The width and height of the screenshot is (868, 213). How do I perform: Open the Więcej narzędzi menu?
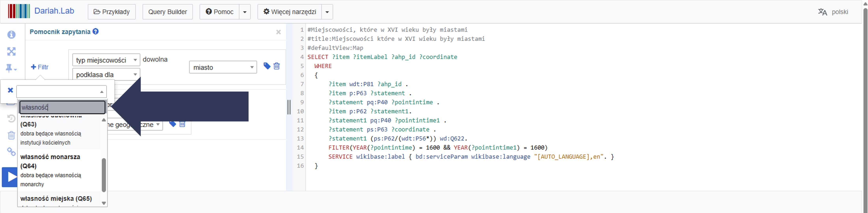coord(290,12)
